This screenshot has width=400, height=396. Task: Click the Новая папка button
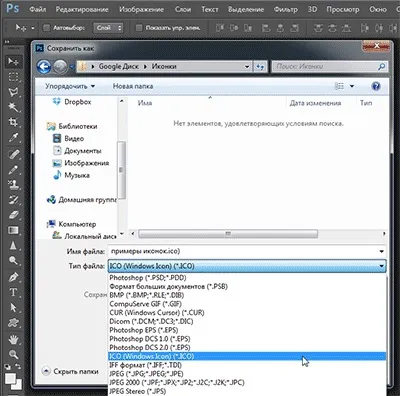click(x=133, y=86)
